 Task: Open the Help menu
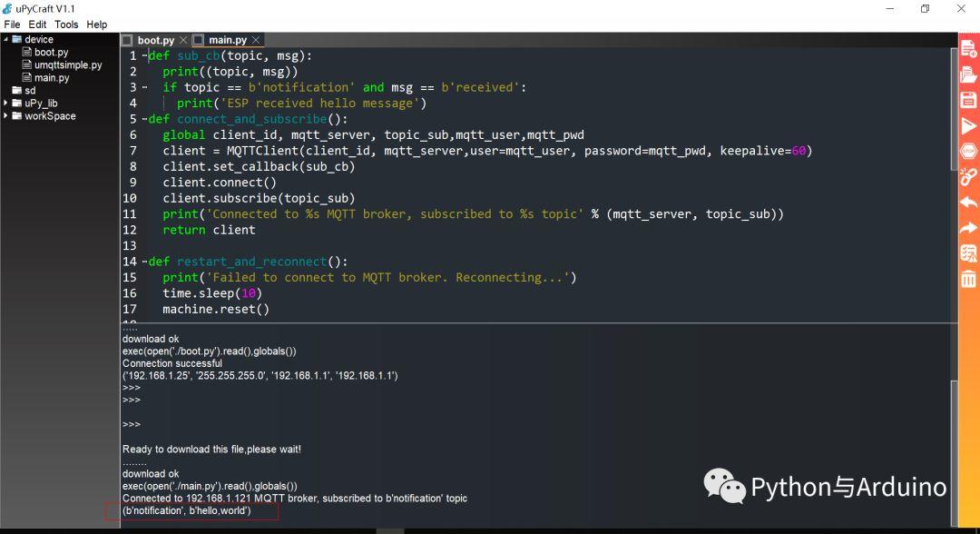click(97, 25)
